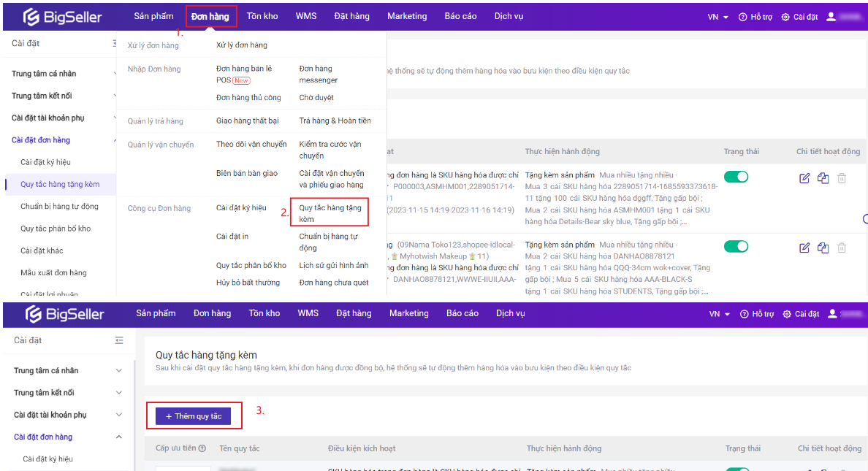Expand Trung tâm cá nhân chevron in sidebar
This screenshot has height=471, width=868.
click(119, 371)
